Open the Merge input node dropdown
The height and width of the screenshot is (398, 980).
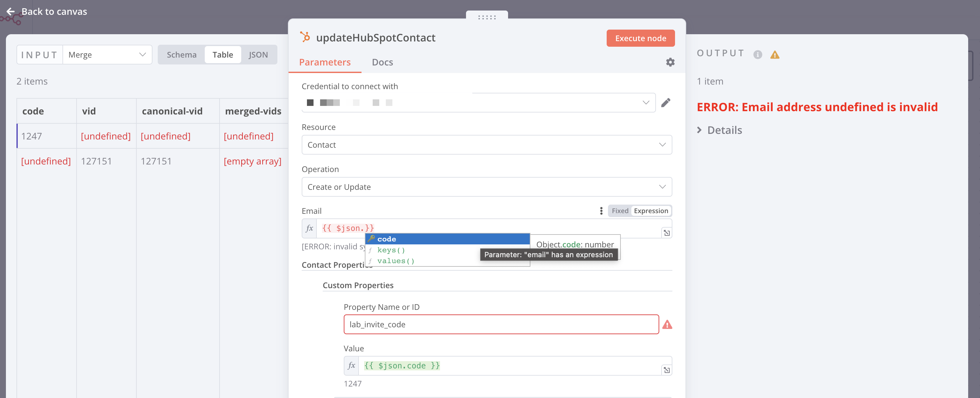(x=107, y=55)
